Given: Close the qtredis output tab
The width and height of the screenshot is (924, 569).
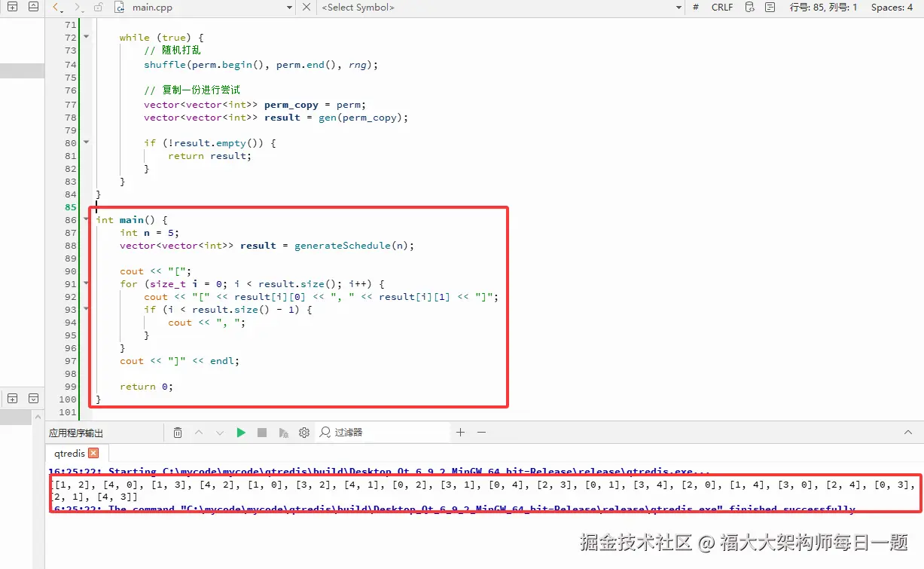Looking at the screenshot, I should 93,453.
